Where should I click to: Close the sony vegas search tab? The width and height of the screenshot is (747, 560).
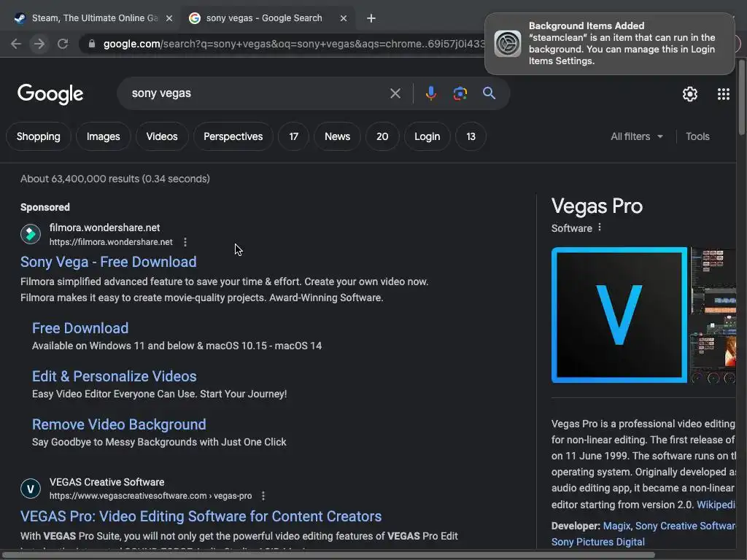[344, 18]
